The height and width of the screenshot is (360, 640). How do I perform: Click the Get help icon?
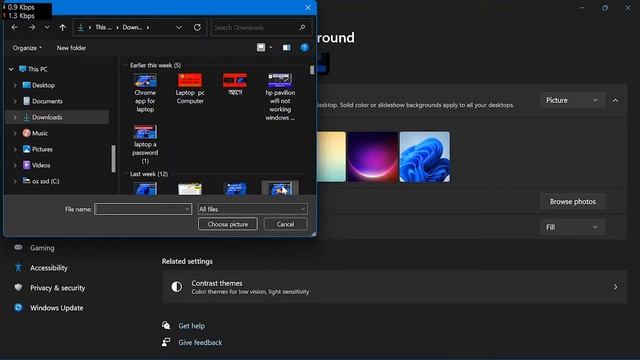166,325
